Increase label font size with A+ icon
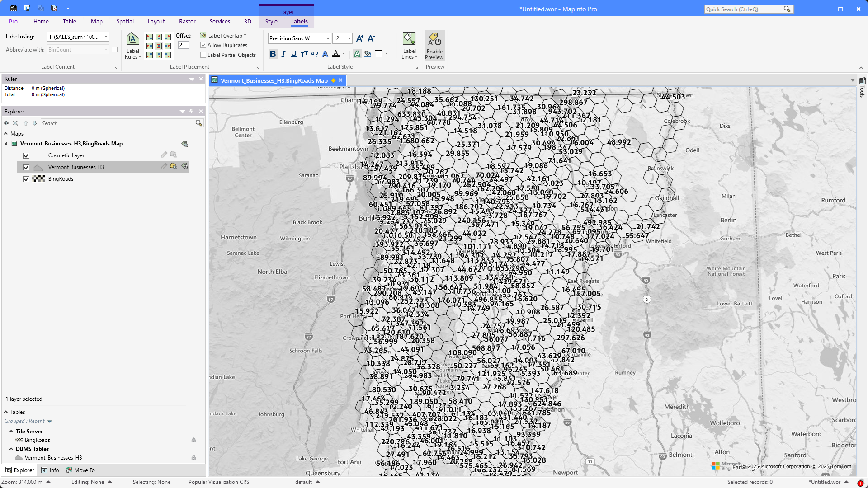Image resolution: width=868 pixels, height=488 pixels. (359, 38)
